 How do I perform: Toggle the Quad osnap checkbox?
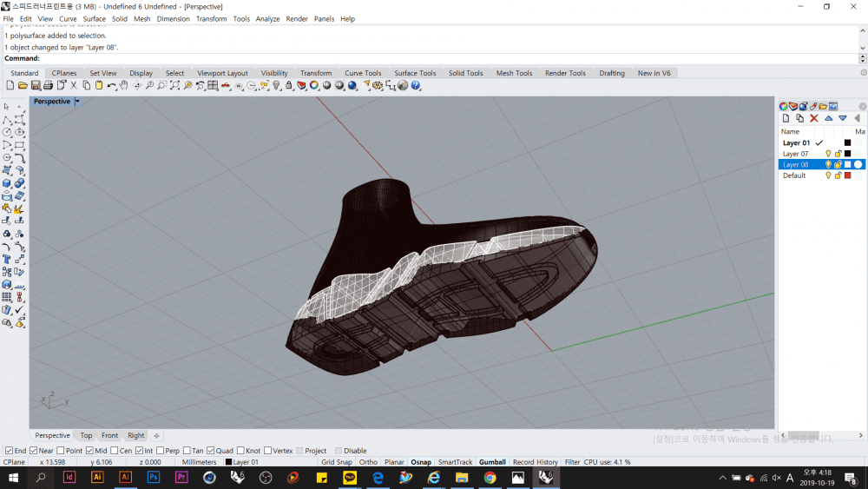210,451
